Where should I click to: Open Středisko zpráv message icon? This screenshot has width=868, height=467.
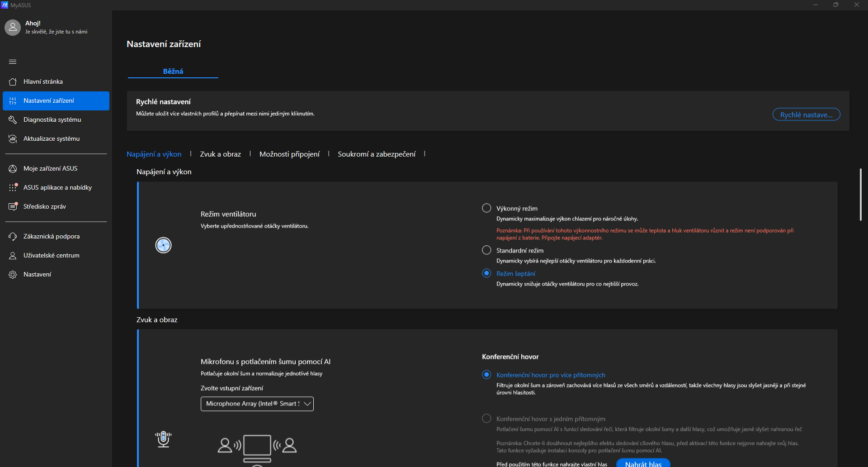tap(13, 206)
